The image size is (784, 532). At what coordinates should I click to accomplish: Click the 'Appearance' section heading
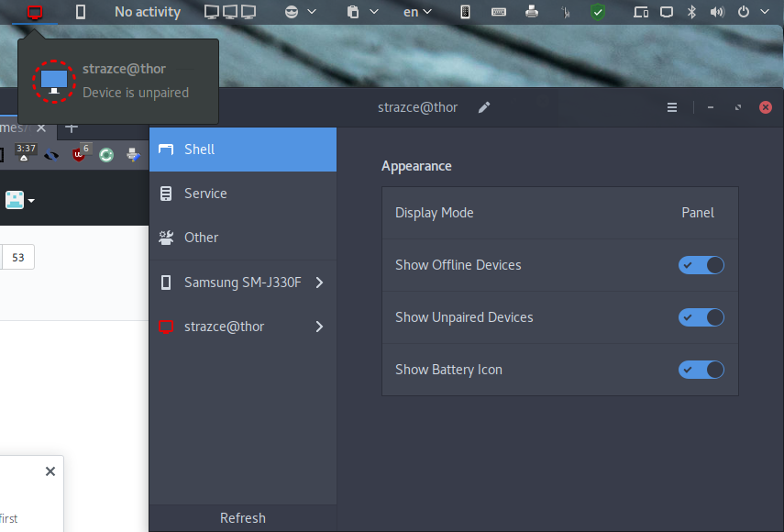[416, 166]
